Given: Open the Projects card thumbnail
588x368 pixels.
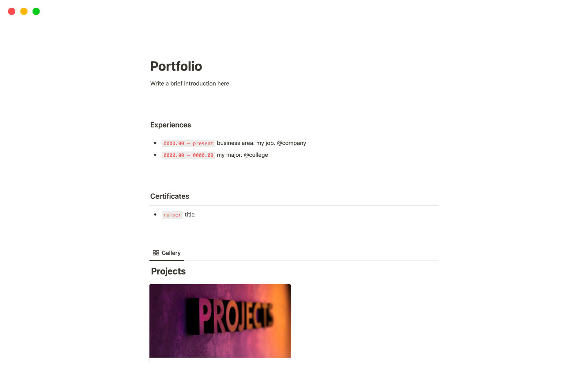Looking at the screenshot, I should pyautogui.click(x=220, y=321).
